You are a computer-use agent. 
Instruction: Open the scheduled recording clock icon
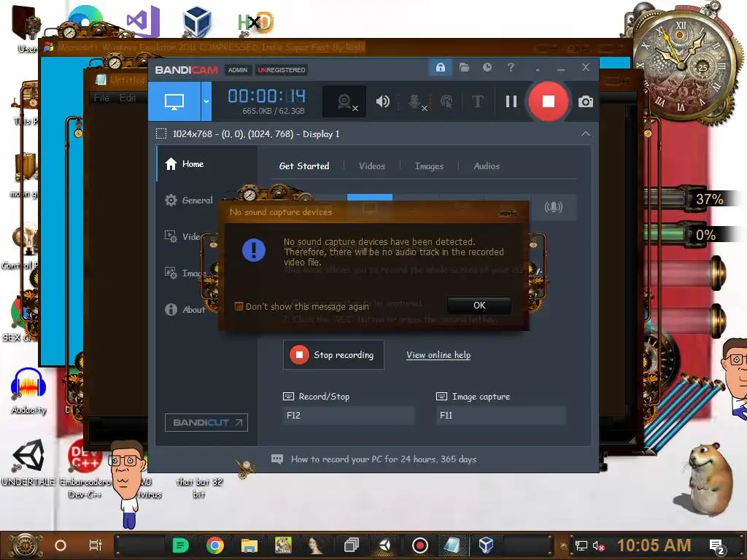[487, 67]
